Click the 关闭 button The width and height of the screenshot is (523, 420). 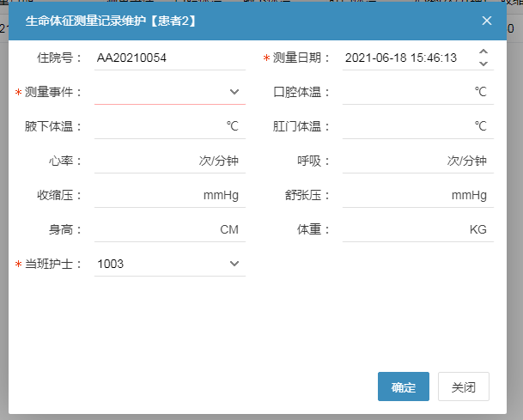(x=464, y=387)
